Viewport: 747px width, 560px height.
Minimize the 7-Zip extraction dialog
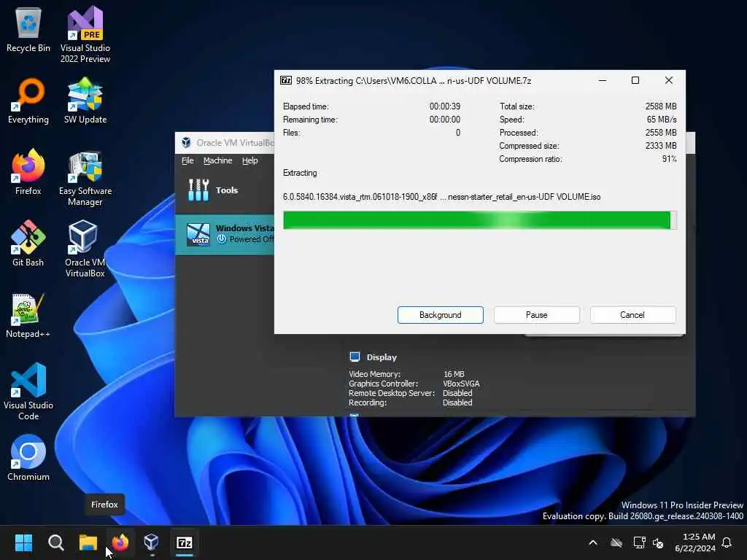(x=602, y=80)
